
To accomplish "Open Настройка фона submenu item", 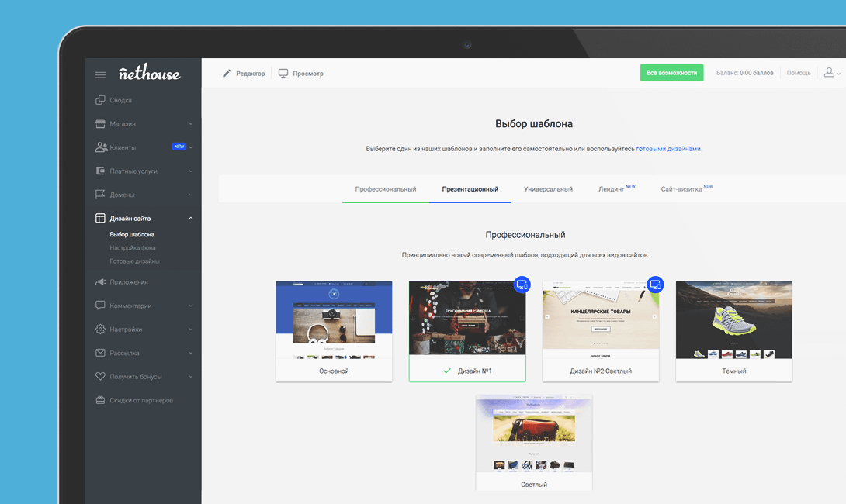I will (133, 248).
